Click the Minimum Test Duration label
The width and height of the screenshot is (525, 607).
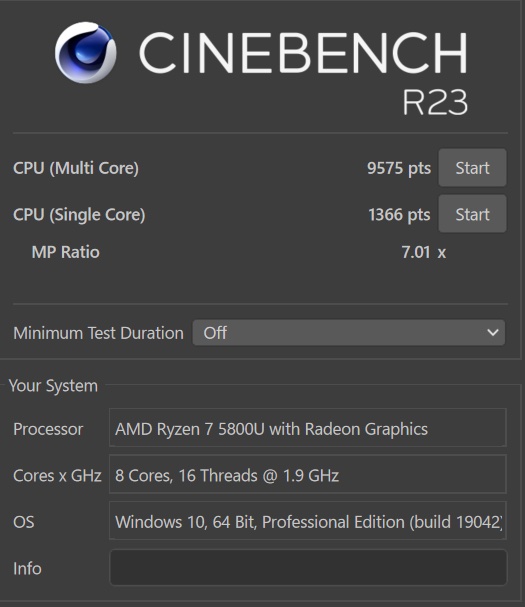[x=98, y=333]
